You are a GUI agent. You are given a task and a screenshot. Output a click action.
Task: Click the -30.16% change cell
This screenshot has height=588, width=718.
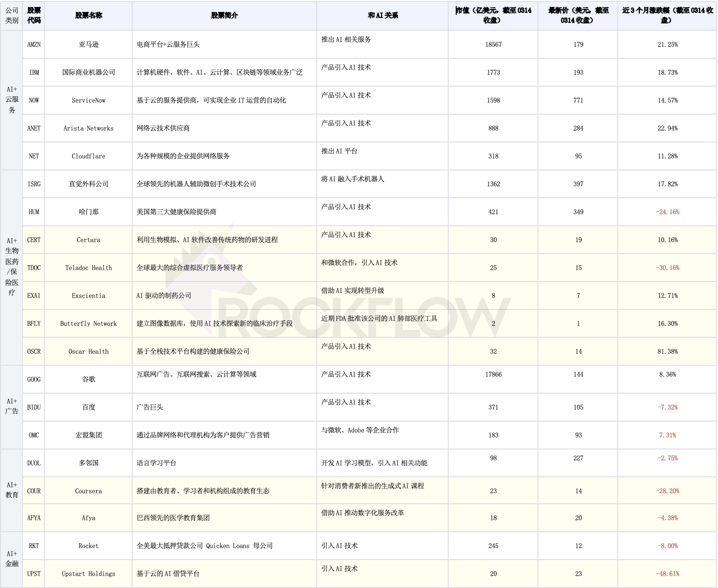[667, 268]
